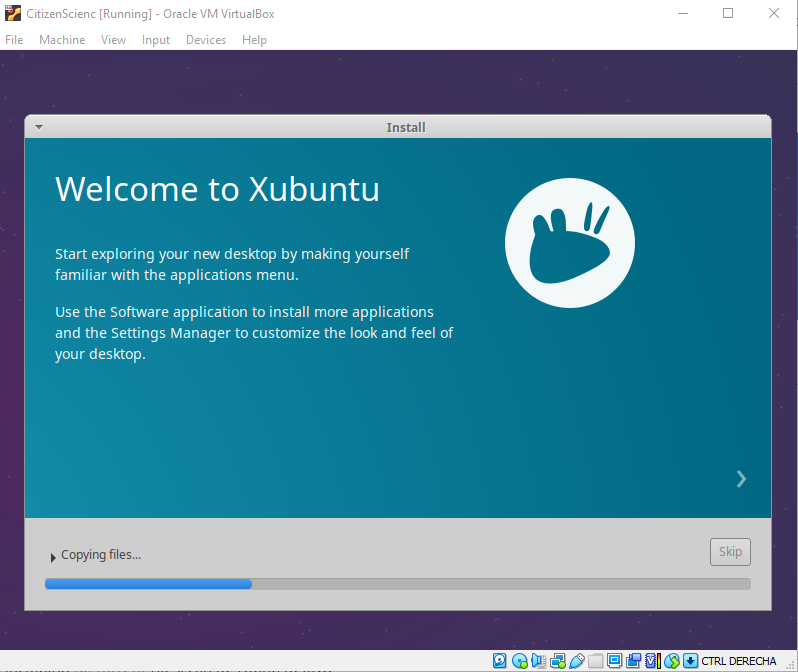The image size is (798, 672).
Task: Click the installation progress bar
Action: tap(397, 584)
